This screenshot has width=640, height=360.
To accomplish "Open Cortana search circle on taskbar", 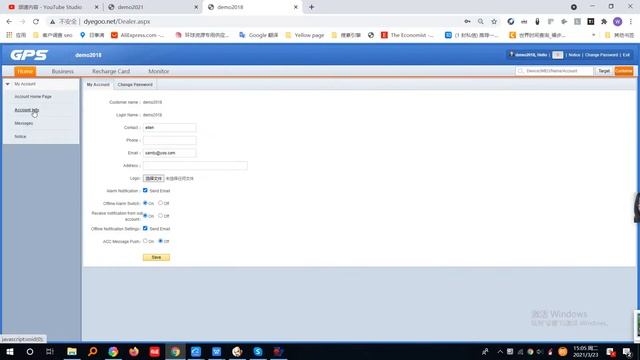I will (x=30, y=351).
